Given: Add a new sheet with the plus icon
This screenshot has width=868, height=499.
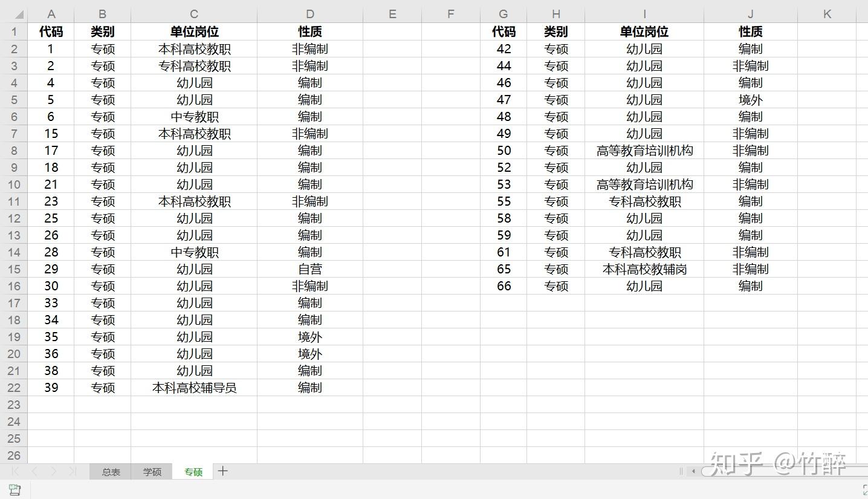Looking at the screenshot, I should pos(223,471).
